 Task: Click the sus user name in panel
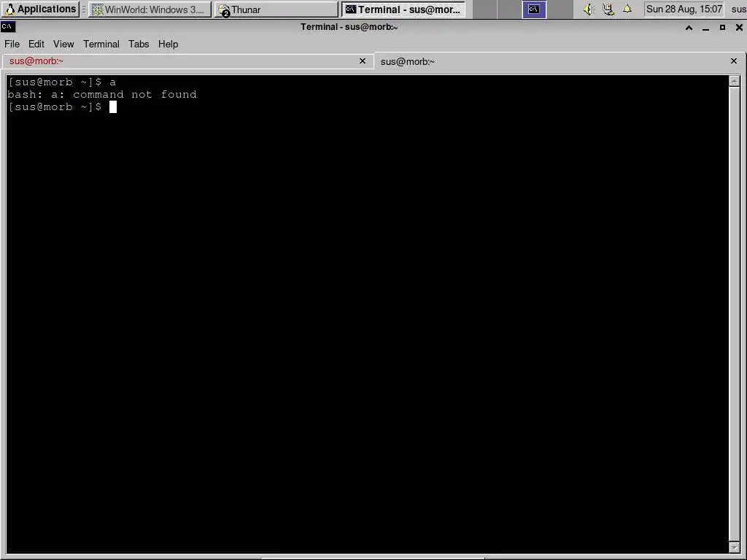click(x=738, y=9)
